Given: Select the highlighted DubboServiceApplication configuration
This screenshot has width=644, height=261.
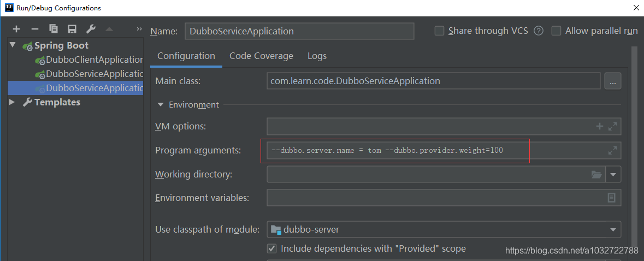Looking at the screenshot, I should click(75, 88).
